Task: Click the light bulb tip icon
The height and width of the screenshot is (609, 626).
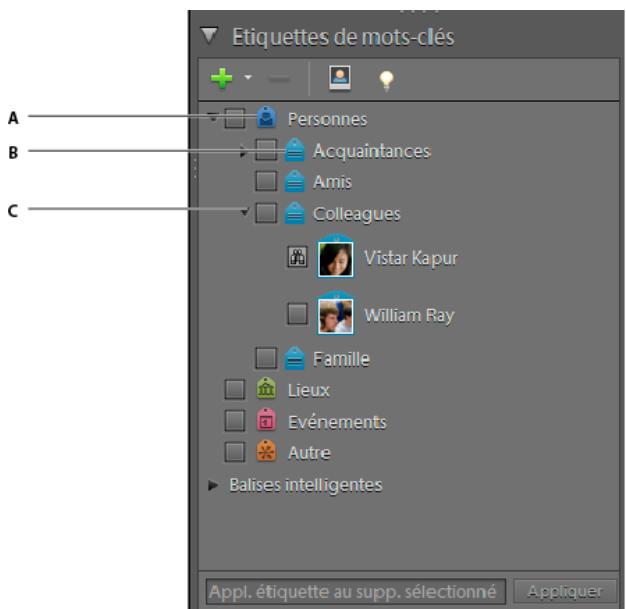Action: coord(386,81)
